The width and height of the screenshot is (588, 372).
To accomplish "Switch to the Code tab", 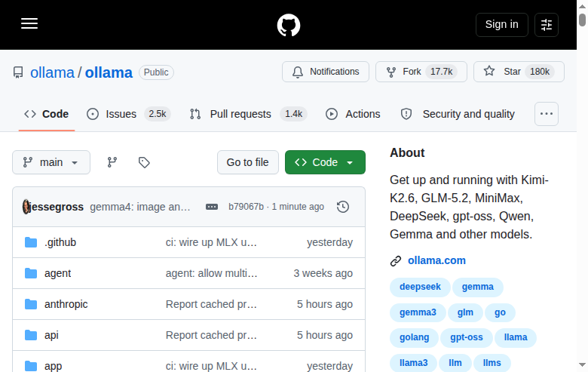I will pyautogui.click(x=47, y=114).
